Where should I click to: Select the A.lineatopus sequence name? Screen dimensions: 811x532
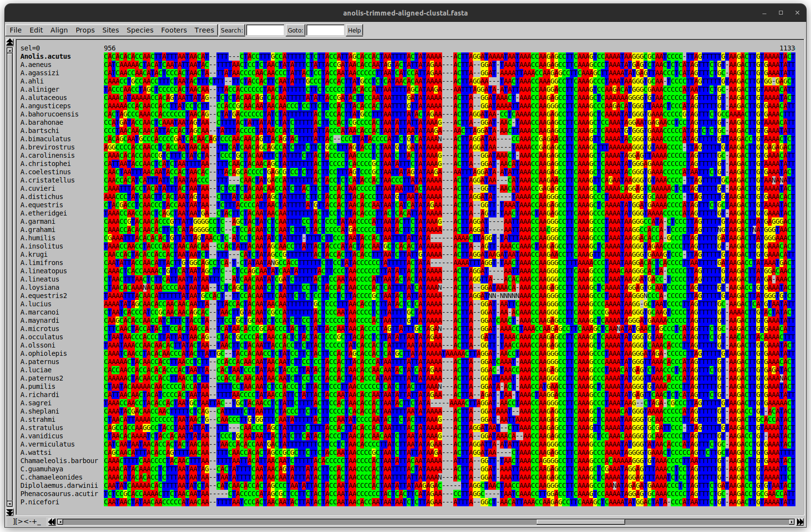click(44, 271)
